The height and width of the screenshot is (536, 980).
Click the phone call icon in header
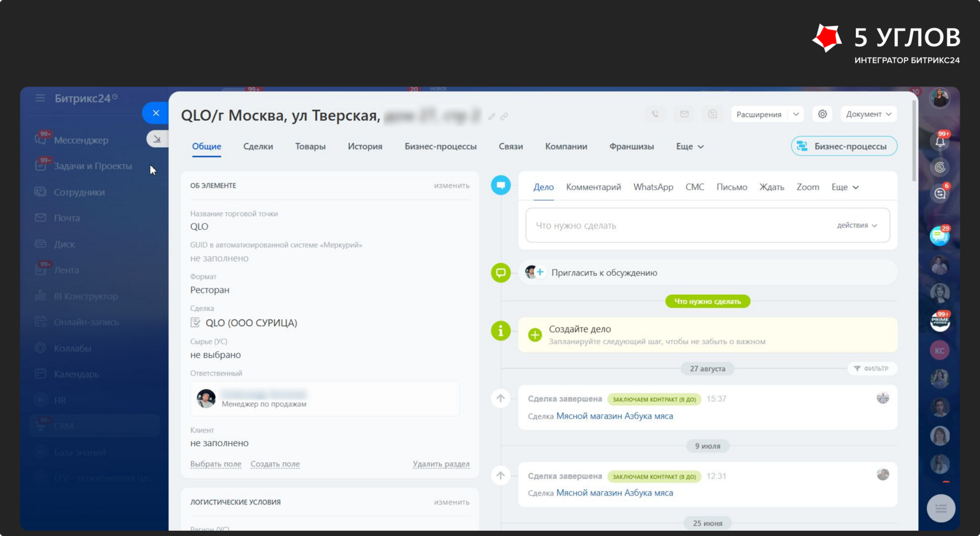click(655, 114)
